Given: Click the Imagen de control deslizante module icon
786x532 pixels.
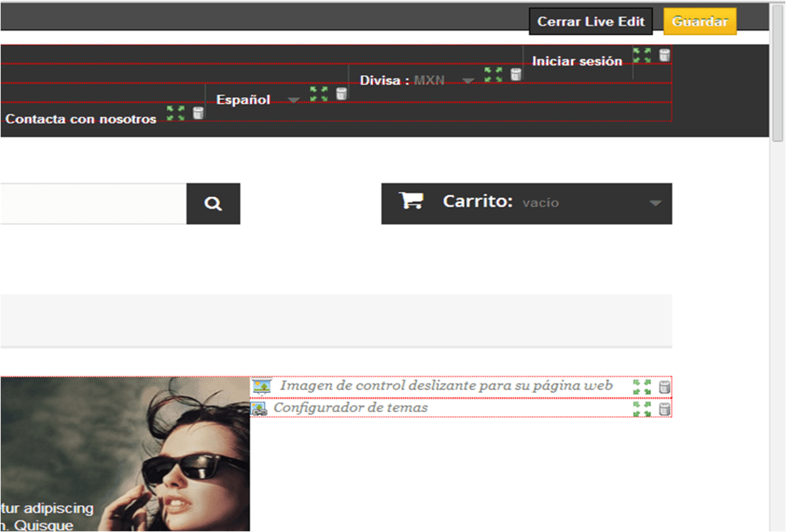Looking at the screenshot, I should coord(262,386).
